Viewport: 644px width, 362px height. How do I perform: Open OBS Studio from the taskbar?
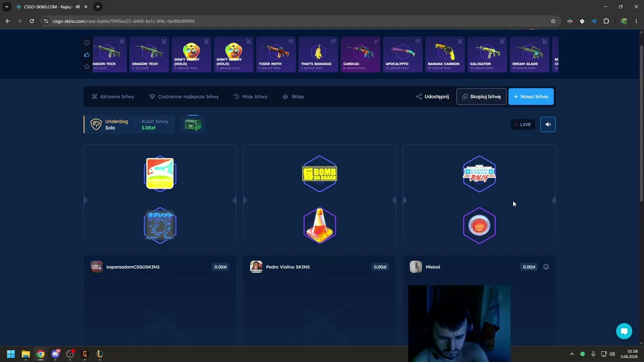pyautogui.click(x=70, y=354)
